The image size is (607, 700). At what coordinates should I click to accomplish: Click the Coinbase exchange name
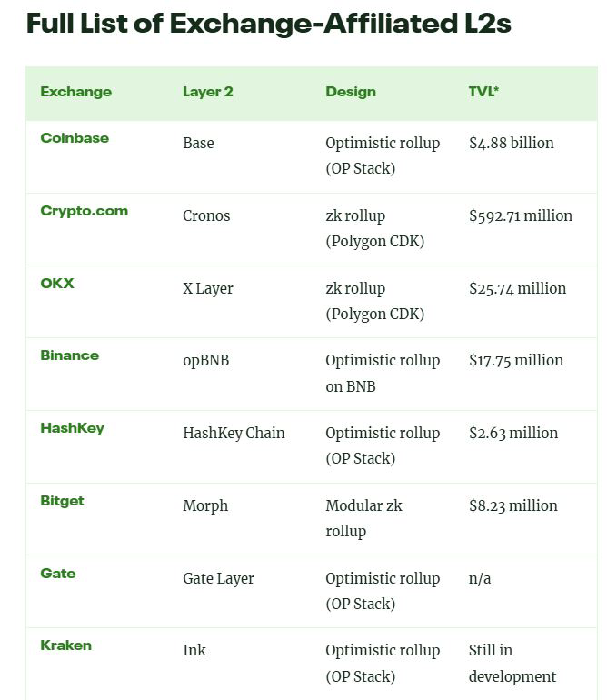[x=75, y=138]
